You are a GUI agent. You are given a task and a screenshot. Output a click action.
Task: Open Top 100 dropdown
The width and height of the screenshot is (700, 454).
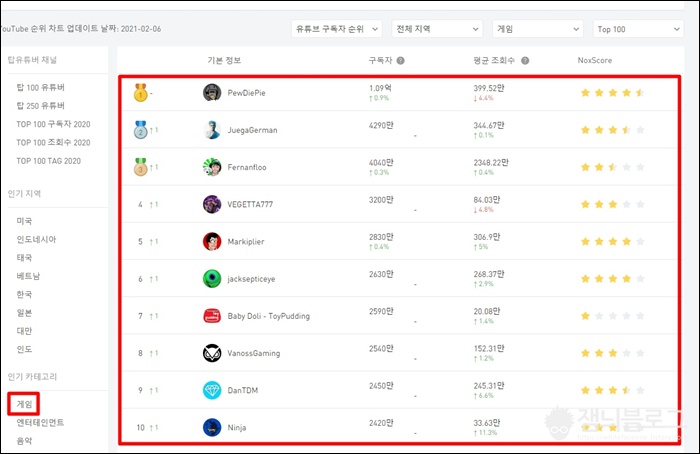638,29
